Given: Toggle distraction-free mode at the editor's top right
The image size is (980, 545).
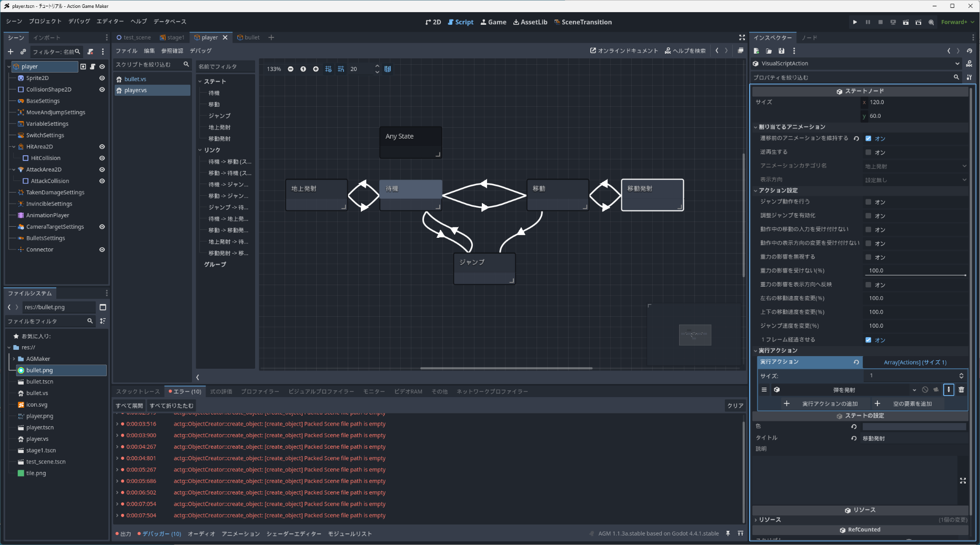Looking at the screenshot, I should pos(742,37).
